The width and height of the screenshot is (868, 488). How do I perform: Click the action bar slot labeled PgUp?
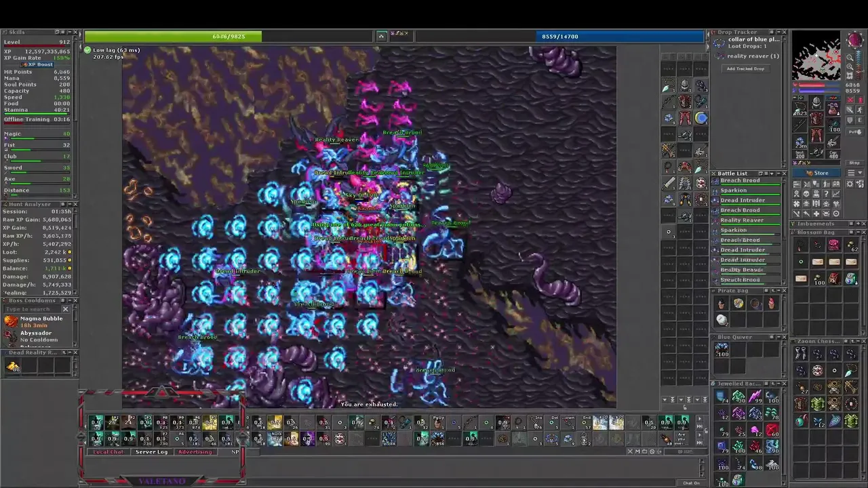(438, 423)
